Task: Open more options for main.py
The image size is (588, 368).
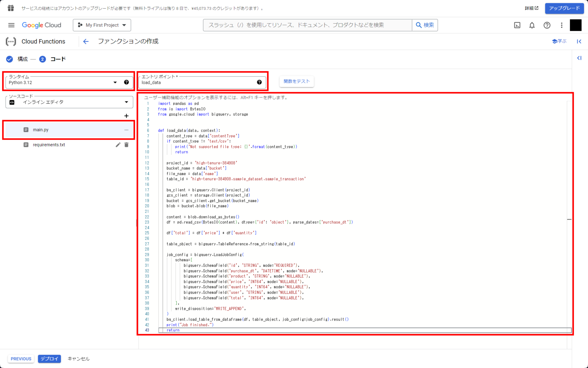Action: [126, 130]
